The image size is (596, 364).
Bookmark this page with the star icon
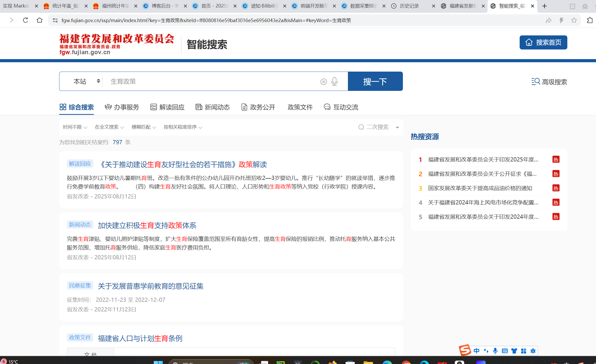point(574,20)
